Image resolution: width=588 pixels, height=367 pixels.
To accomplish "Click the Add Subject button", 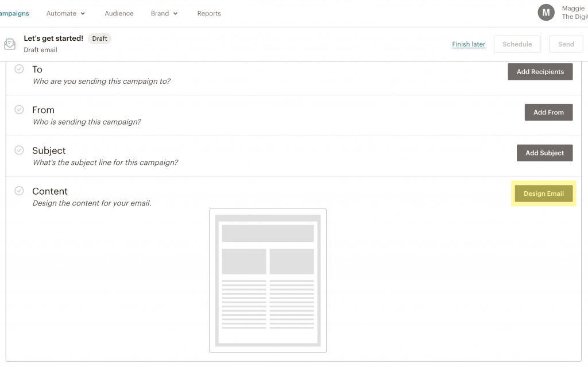I will [544, 153].
